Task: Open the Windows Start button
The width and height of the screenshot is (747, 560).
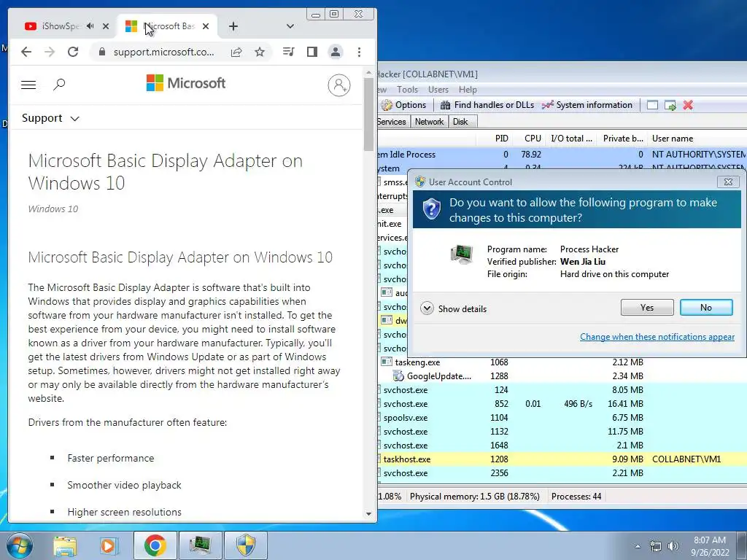Action: (19, 545)
